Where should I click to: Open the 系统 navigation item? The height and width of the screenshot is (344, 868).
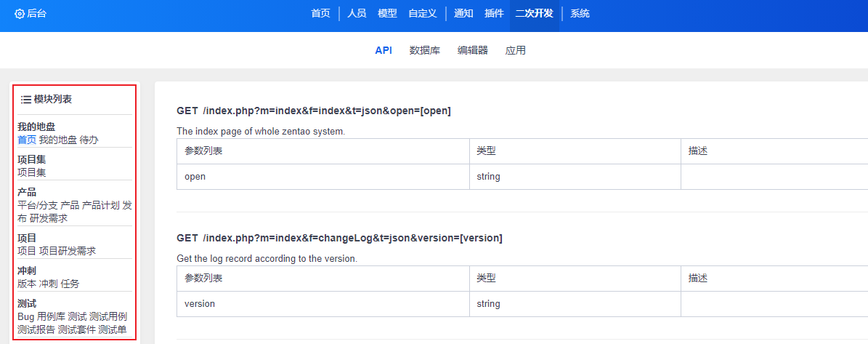[x=580, y=13]
